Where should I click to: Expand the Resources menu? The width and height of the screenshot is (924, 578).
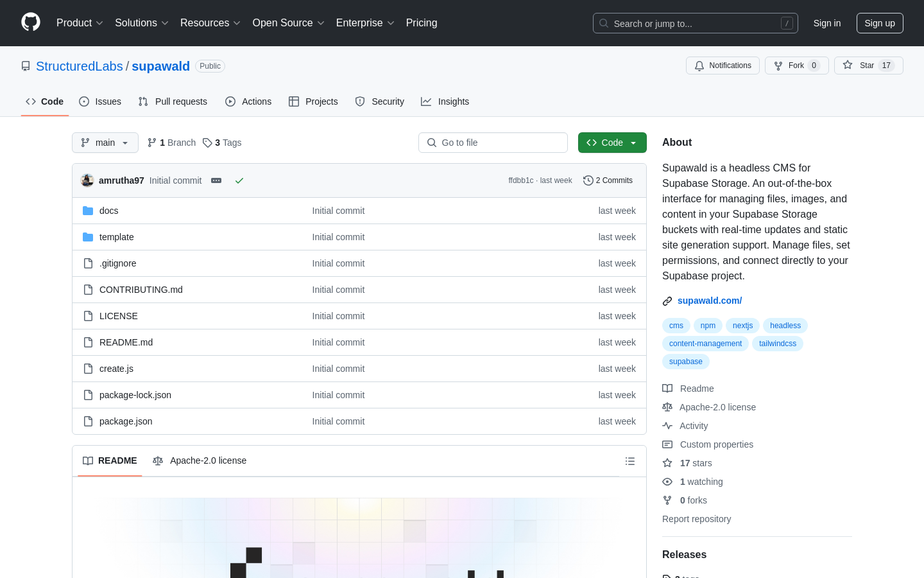(x=210, y=22)
